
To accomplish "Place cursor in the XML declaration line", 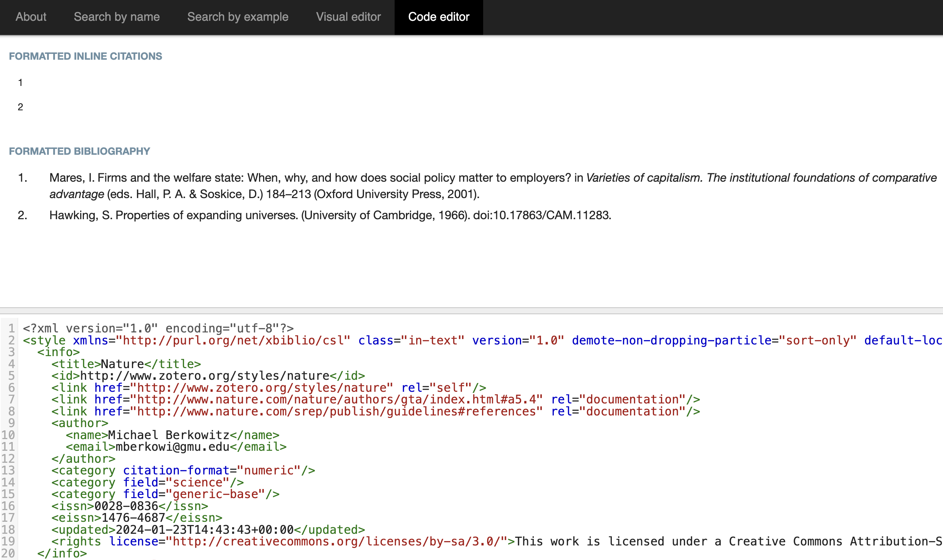I will (x=158, y=328).
